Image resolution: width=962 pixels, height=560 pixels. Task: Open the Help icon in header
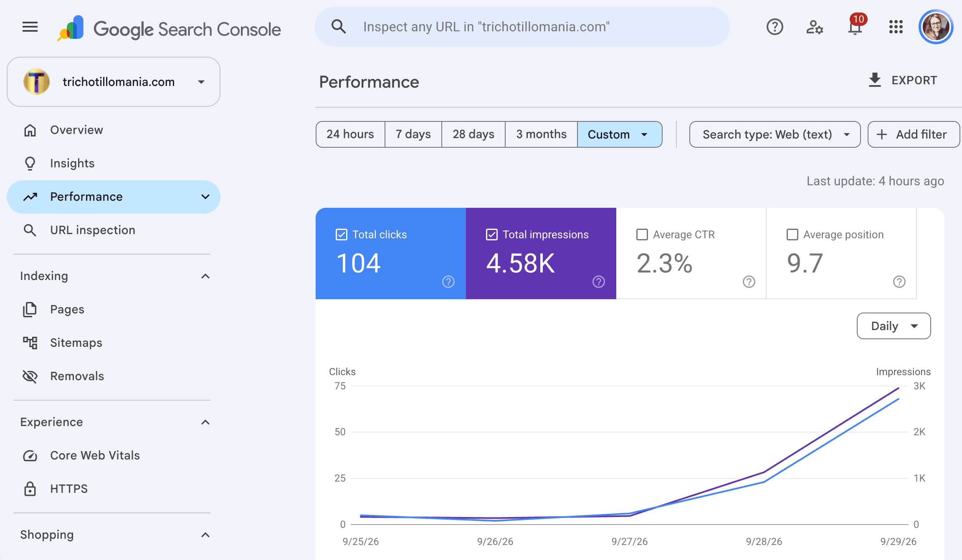[775, 27]
